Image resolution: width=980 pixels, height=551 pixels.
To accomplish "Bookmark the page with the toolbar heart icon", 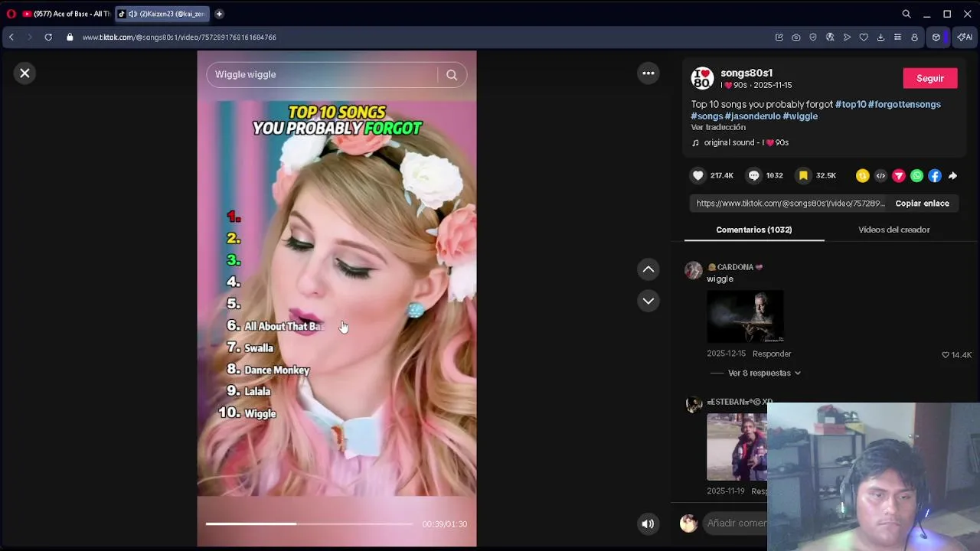I will click(864, 37).
